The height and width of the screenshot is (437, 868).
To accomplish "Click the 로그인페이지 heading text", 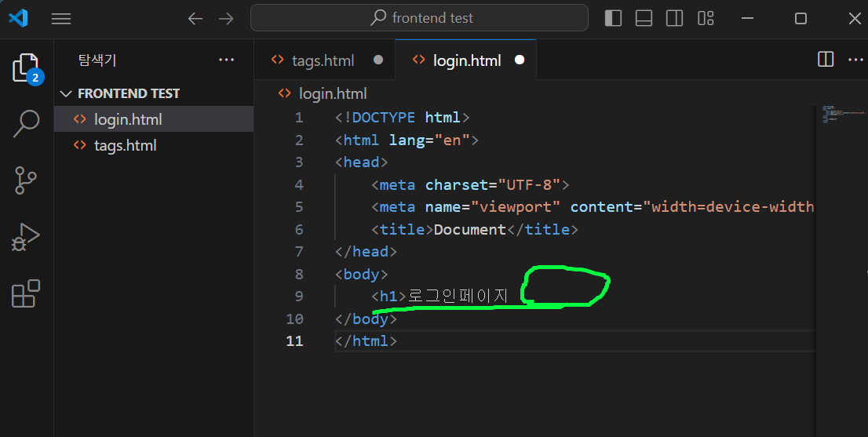I will click(458, 296).
